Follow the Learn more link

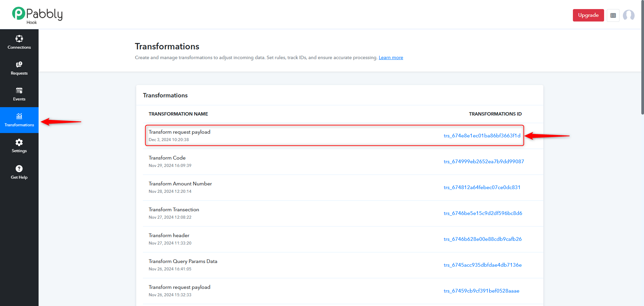coord(391,57)
